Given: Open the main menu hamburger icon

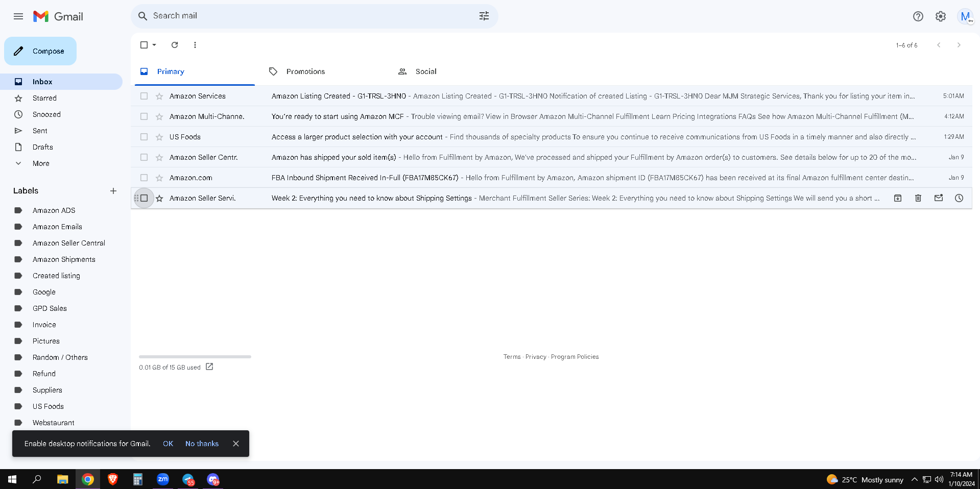Looking at the screenshot, I should point(18,16).
